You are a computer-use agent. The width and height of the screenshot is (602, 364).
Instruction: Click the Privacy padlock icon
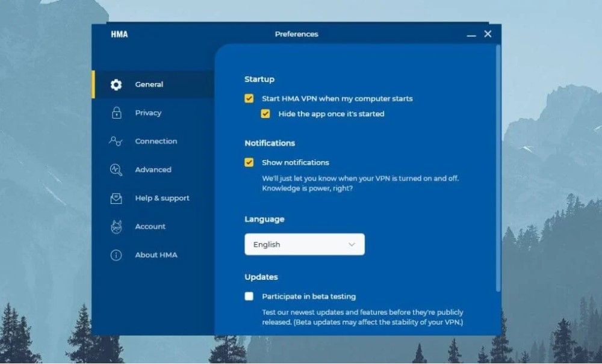[116, 113]
